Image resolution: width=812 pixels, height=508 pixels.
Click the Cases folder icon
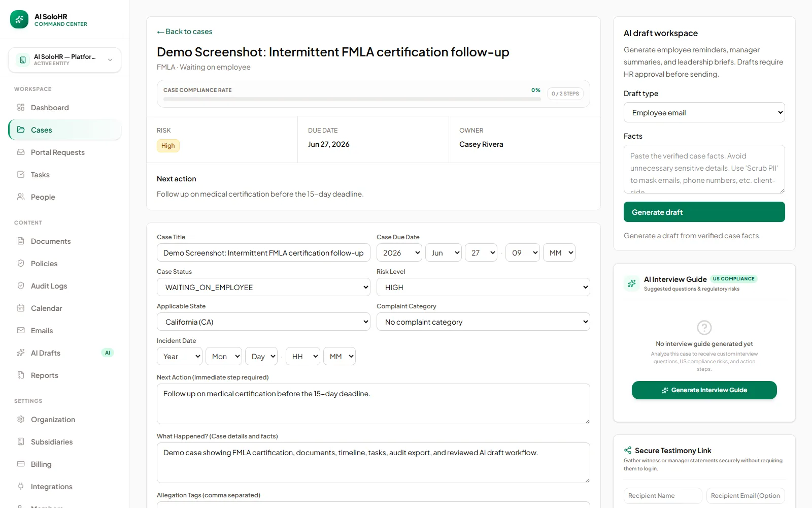(x=21, y=130)
